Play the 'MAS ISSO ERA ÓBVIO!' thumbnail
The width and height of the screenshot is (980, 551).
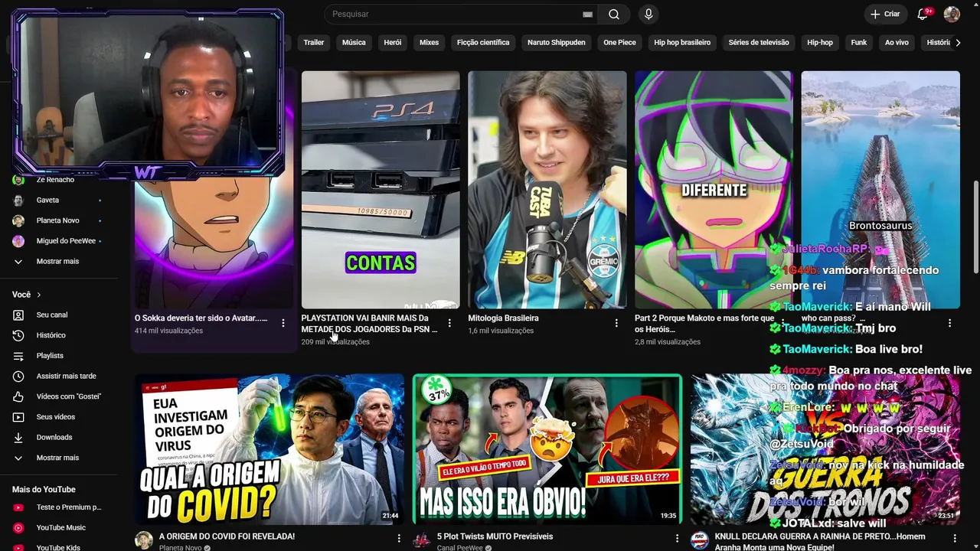pos(547,449)
